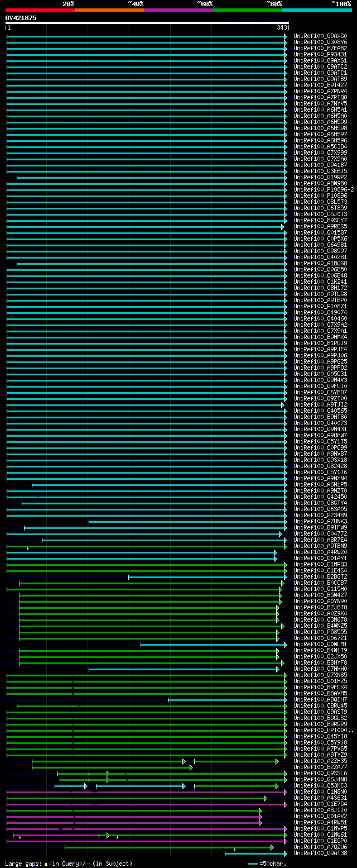Click label UniRef100_C1N8N0
The width and height of the screenshot is (357, 868).
320,792
